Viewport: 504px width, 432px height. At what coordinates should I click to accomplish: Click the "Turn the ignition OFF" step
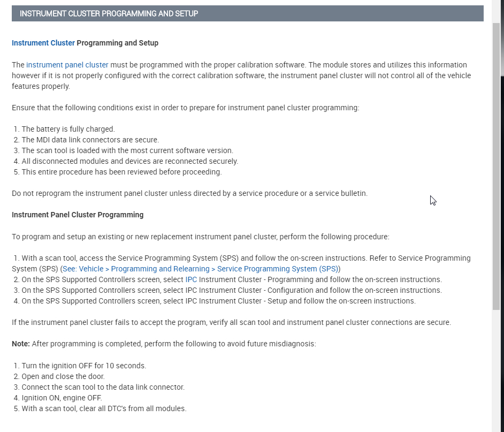[x=83, y=366]
